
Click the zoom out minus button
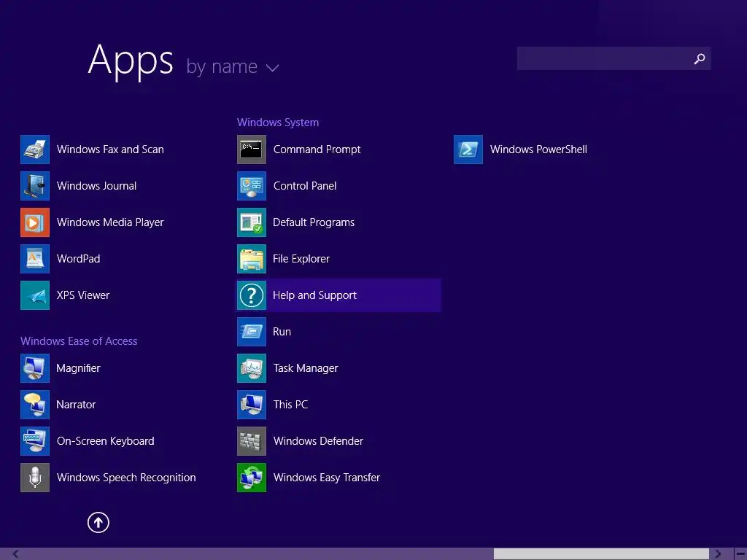coord(741,554)
